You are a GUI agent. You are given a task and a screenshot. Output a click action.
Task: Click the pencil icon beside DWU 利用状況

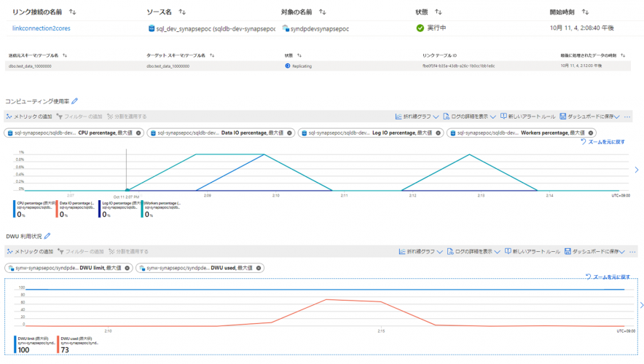click(x=47, y=236)
